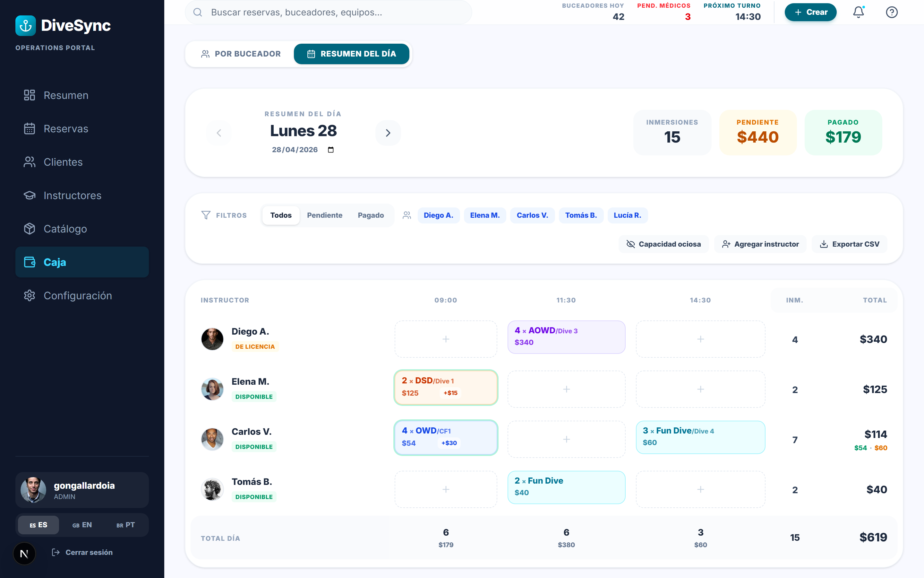Add a booking for Tomás B. at 09:00
Screen dimensions: 924x578
446,489
